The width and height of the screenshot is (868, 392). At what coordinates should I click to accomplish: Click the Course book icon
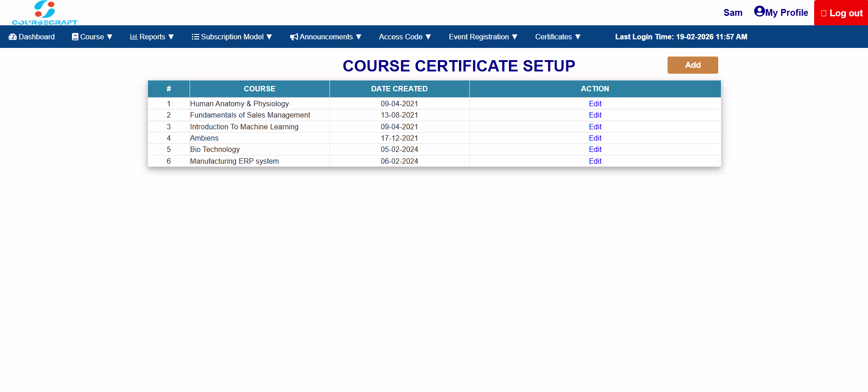(x=75, y=37)
